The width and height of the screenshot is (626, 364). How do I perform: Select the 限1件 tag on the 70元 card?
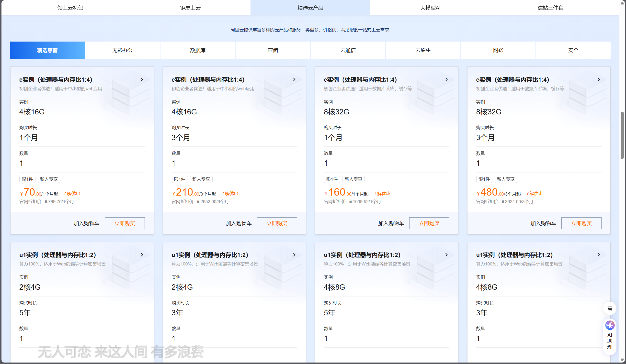coord(27,179)
